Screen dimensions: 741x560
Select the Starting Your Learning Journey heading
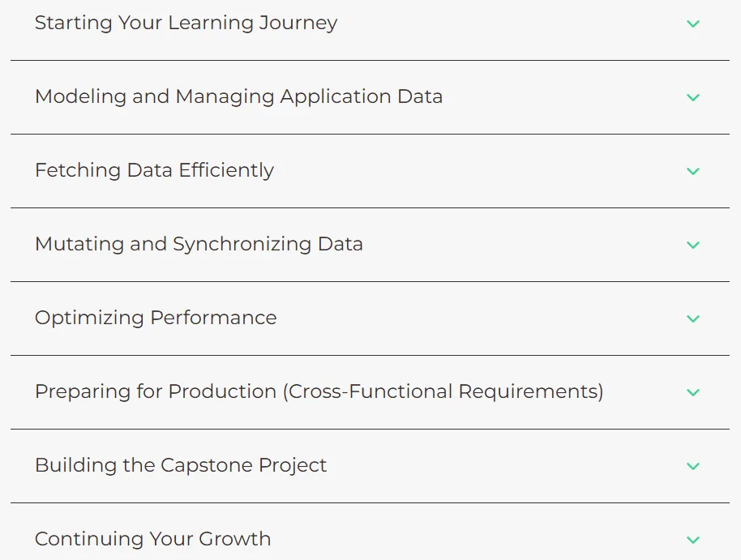[186, 24]
